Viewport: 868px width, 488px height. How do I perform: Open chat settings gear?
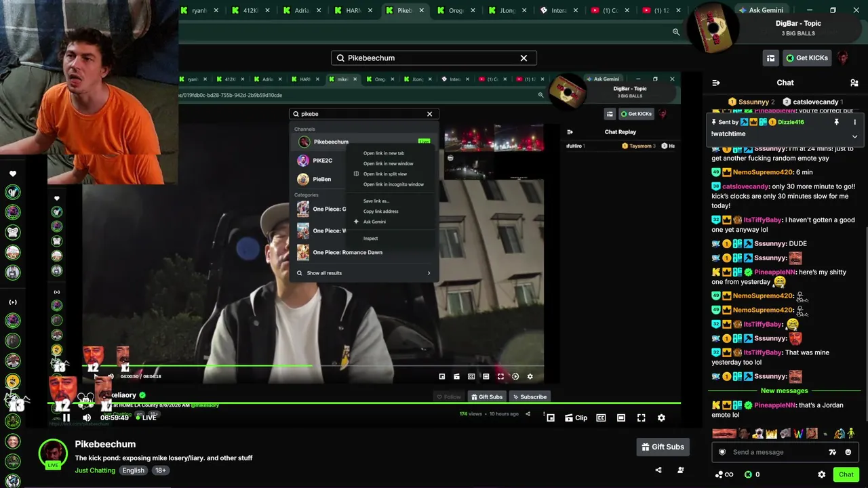point(821,474)
